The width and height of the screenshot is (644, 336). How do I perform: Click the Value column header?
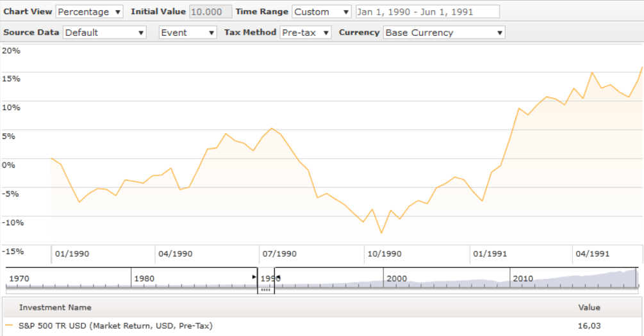[x=589, y=308]
